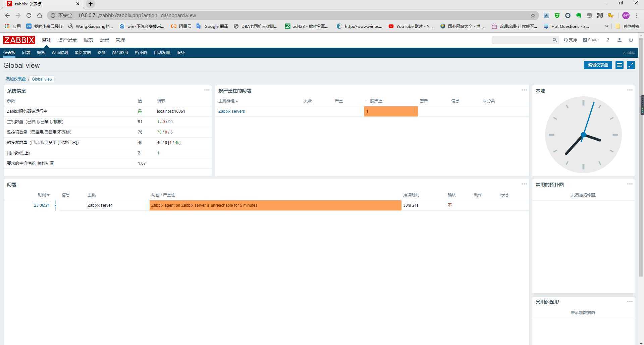Open Chrome three-dot menu
Screen dimensions: 644x345
click(x=637, y=15)
